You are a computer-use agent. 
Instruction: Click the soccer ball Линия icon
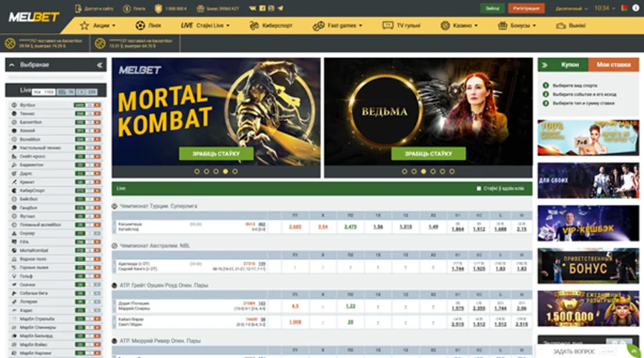pyautogui.click(x=140, y=25)
